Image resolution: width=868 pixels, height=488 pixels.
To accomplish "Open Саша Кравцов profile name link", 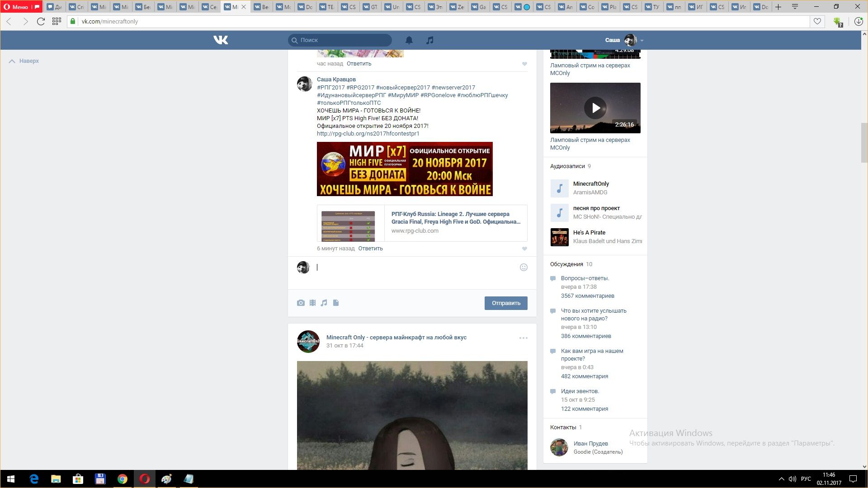I will click(336, 80).
